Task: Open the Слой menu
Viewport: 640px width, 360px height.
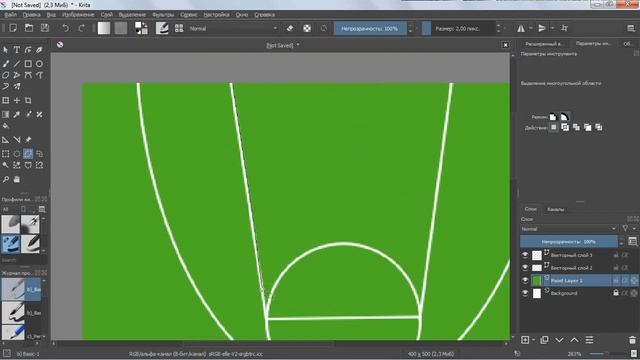Action: pyautogui.click(x=107, y=15)
